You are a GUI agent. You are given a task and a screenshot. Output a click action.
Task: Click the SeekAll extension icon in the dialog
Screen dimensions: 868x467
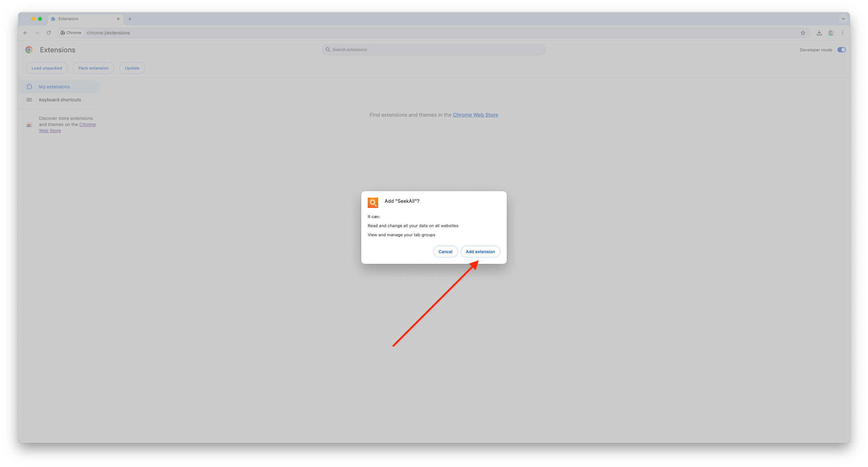(x=373, y=203)
